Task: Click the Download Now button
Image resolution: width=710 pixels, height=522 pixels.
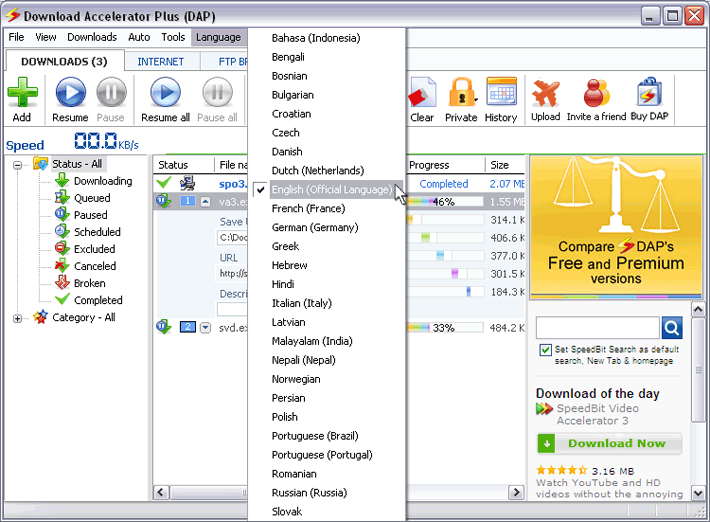Action: pyautogui.click(x=609, y=443)
